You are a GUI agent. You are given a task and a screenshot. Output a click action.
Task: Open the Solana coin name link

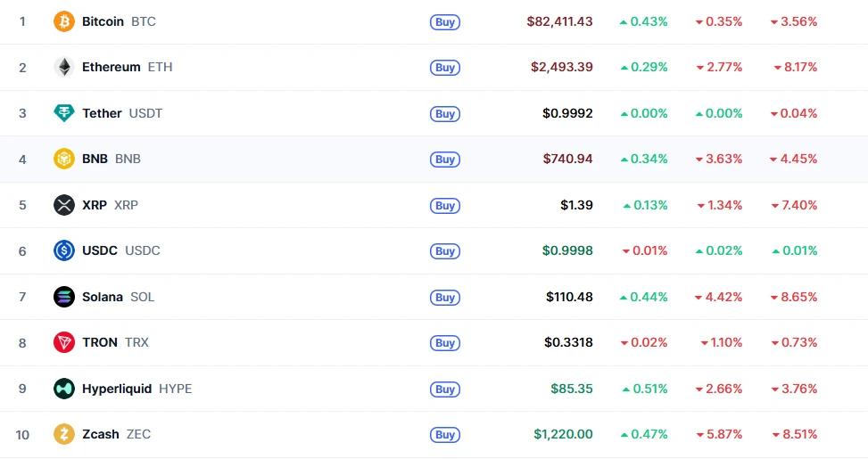[x=103, y=297]
